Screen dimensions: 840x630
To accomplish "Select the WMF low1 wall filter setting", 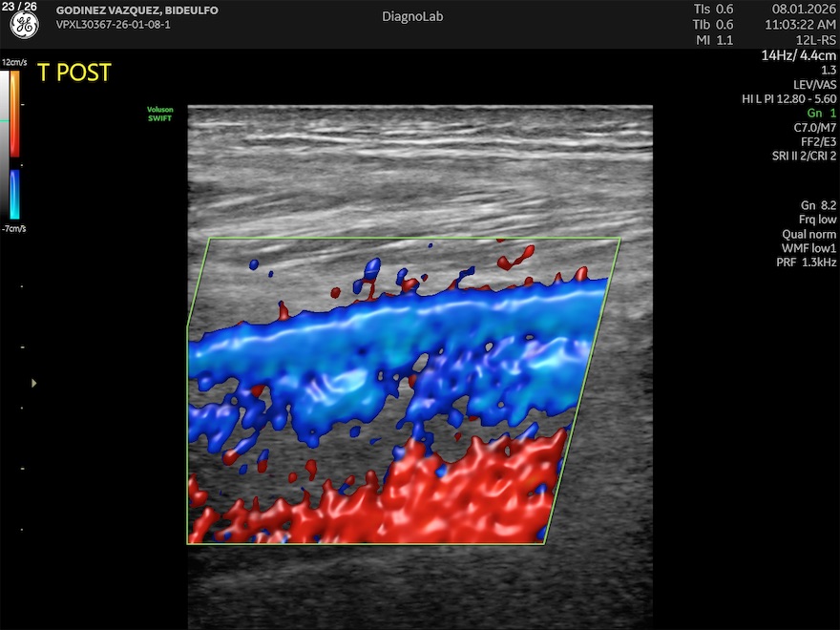I will pos(809,248).
